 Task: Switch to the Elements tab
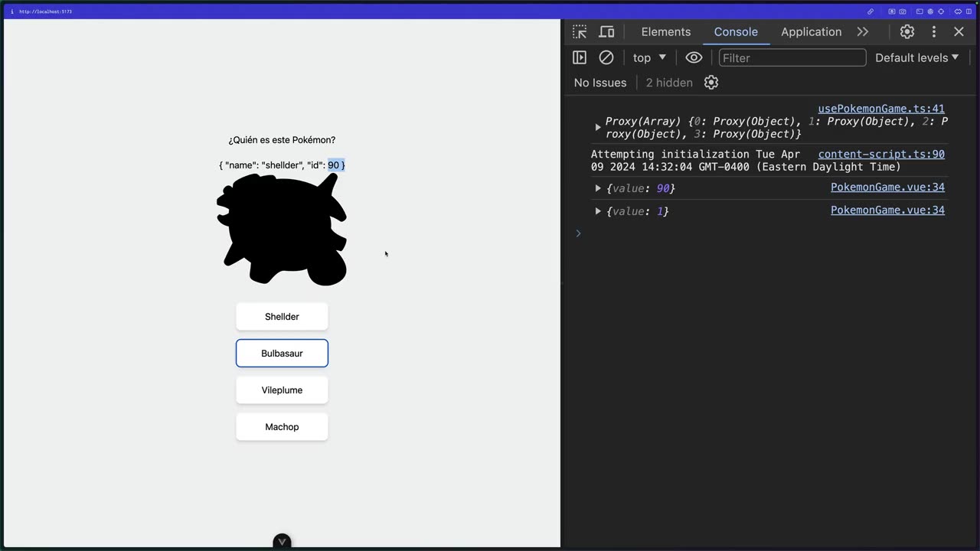pyautogui.click(x=666, y=32)
